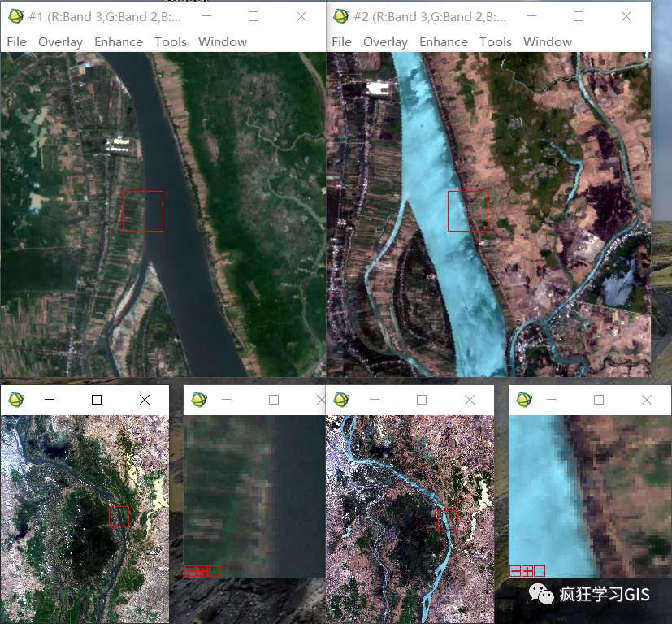Open the Tools menu in display #2
Image resolution: width=672 pixels, height=624 pixels.
pos(496,42)
